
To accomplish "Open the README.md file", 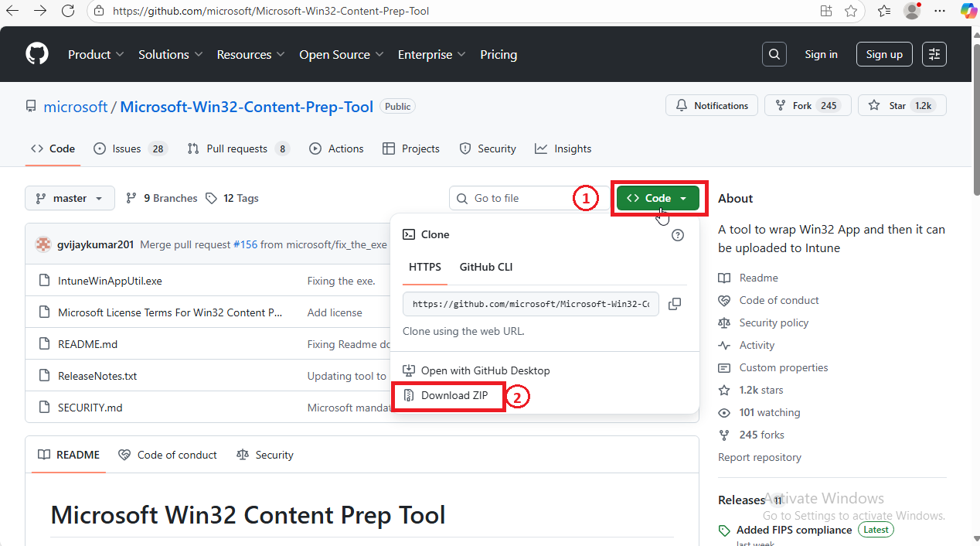I will click(87, 344).
